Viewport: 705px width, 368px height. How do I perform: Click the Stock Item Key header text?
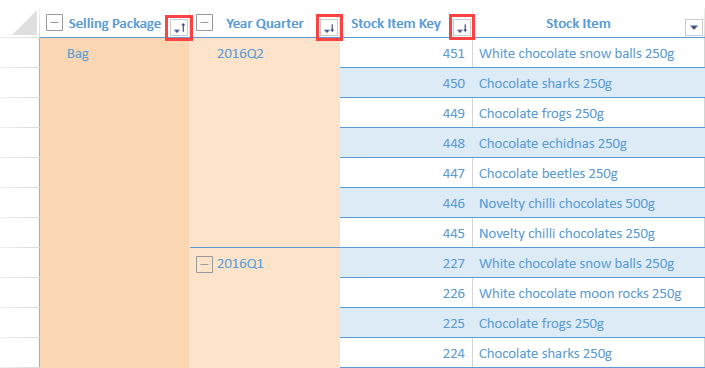(x=396, y=24)
